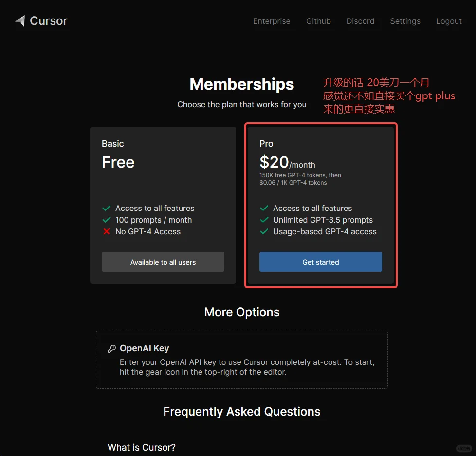476x456 pixels.
Task: Click the Cursor brand name text
Action: tap(49, 21)
